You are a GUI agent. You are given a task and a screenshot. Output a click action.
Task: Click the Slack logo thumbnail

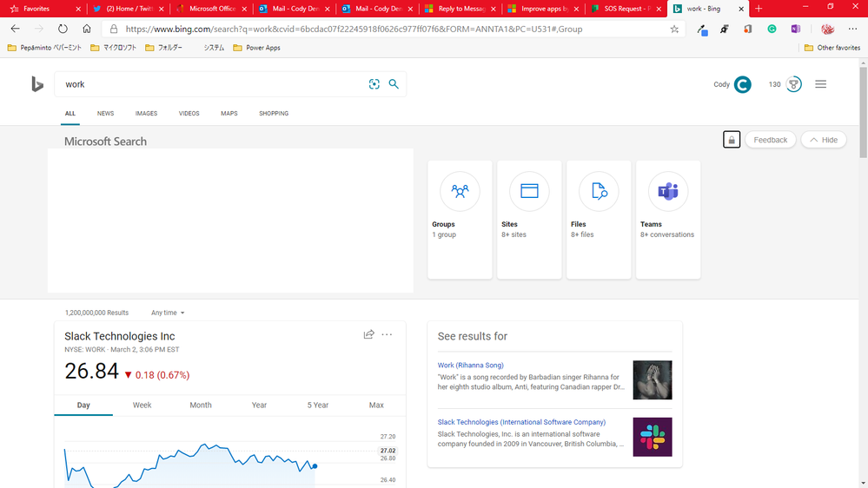pos(653,437)
